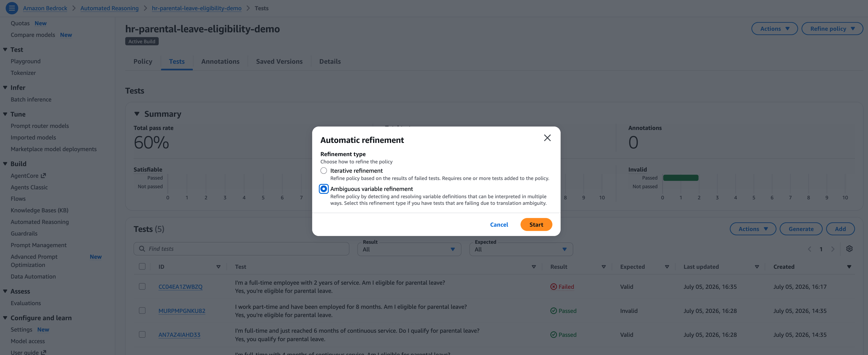Open test ID link AN7AZ4IAHD33
The height and width of the screenshot is (355, 868).
pos(179,335)
